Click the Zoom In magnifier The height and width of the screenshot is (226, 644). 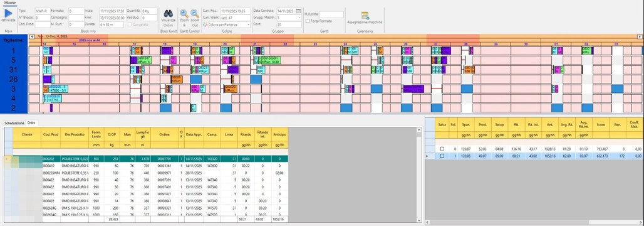click(x=184, y=14)
